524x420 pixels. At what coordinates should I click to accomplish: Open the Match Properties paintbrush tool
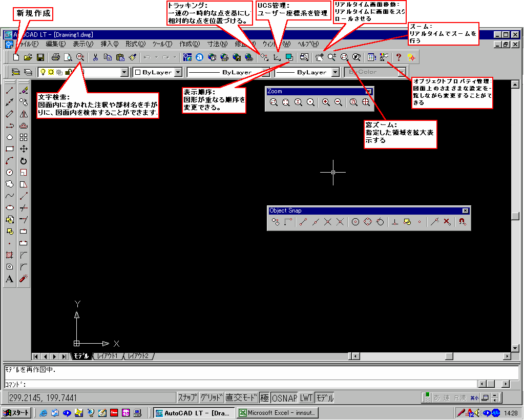coord(133,57)
